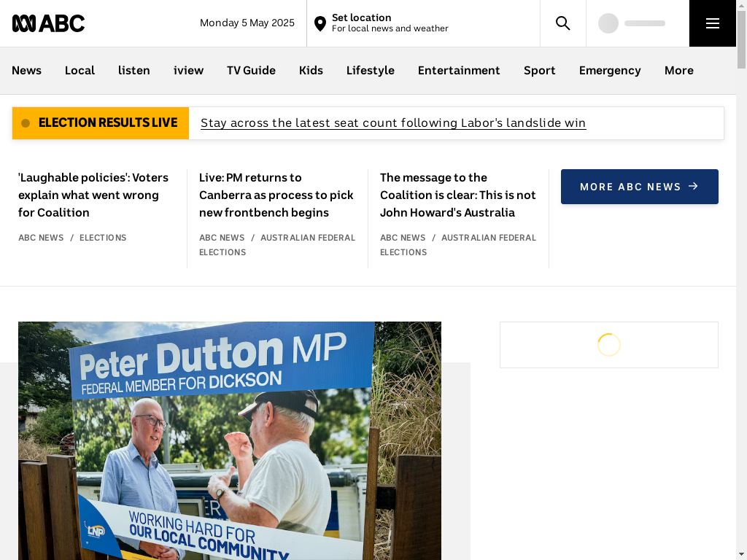Open Set location for local news

pyautogui.click(x=390, y=23)
